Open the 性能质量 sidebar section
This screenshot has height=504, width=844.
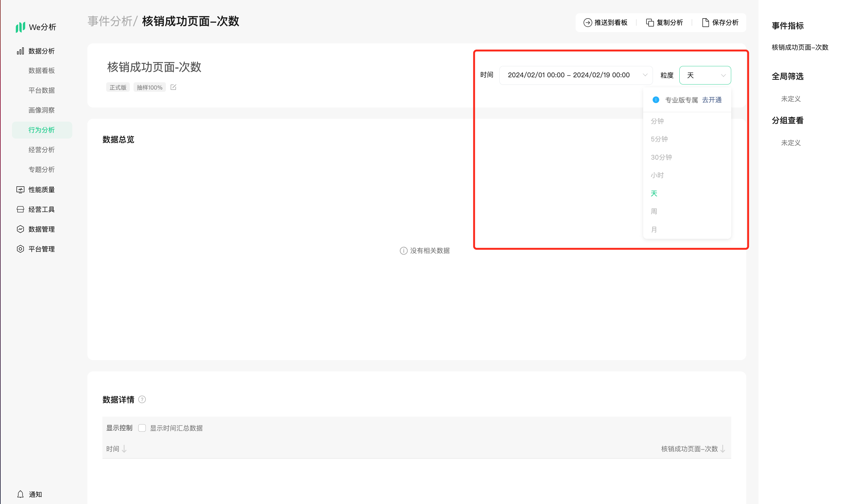point(41,189)
